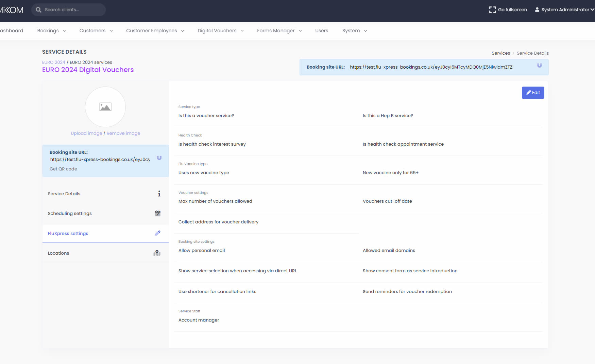
Task: Click the magnet icon in top booking URL bar
Action: pos(539,66)
